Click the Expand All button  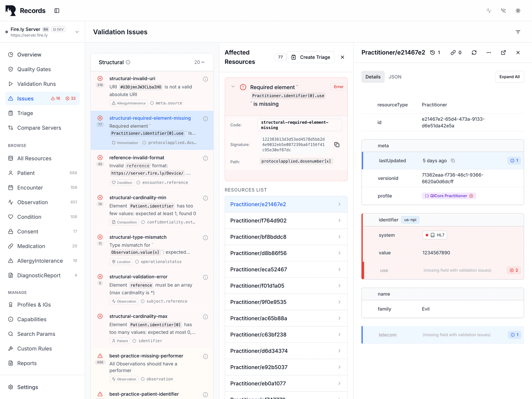(x=509, y=77)
